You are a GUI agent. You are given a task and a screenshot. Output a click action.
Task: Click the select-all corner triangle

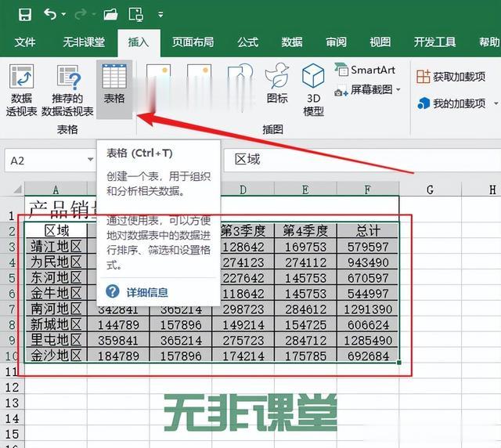pyautogui.click(x=17, y=190)
